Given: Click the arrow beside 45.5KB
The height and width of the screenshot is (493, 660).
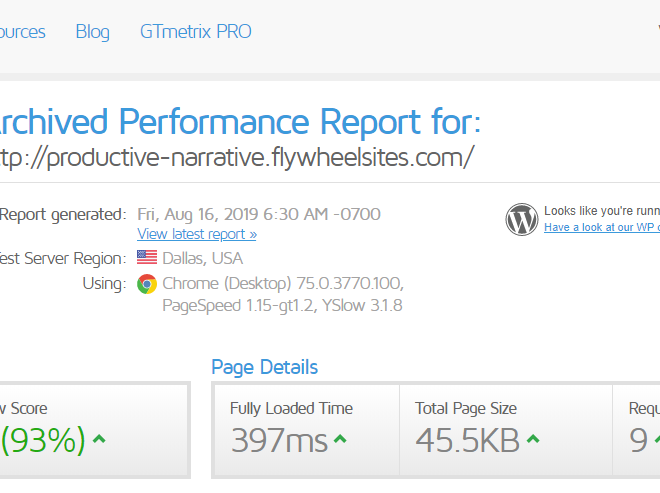Looking at the screenshot, I should coord(533,440).
